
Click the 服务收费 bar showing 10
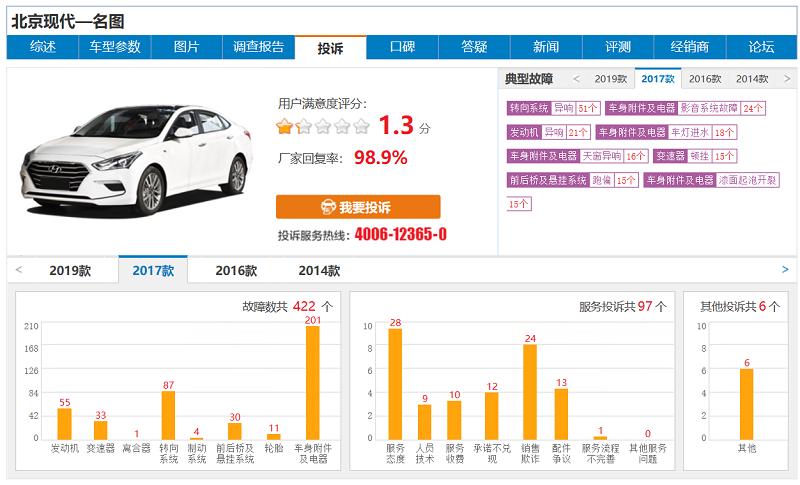[455, 420]
